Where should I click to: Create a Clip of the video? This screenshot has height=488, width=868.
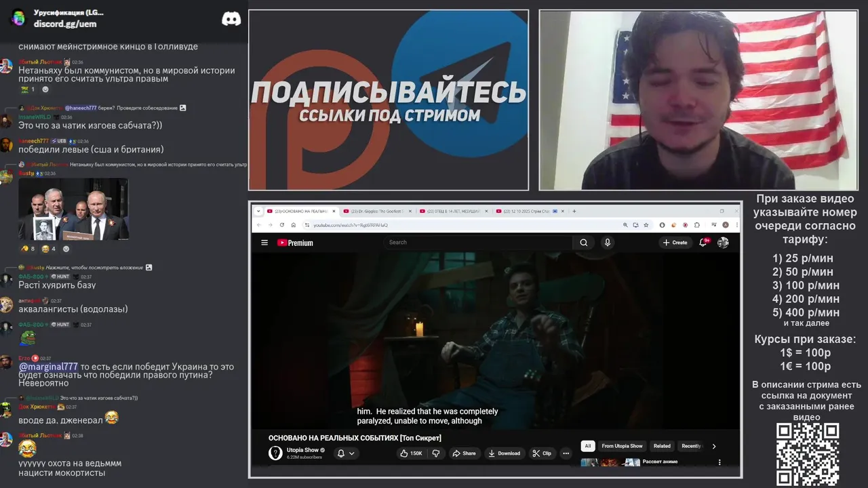click(x=542, y=453)
